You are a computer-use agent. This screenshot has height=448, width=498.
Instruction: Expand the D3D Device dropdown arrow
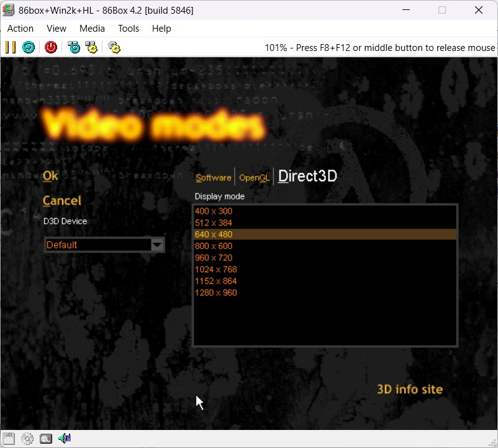pyautogui.click(x=157, y=245)
